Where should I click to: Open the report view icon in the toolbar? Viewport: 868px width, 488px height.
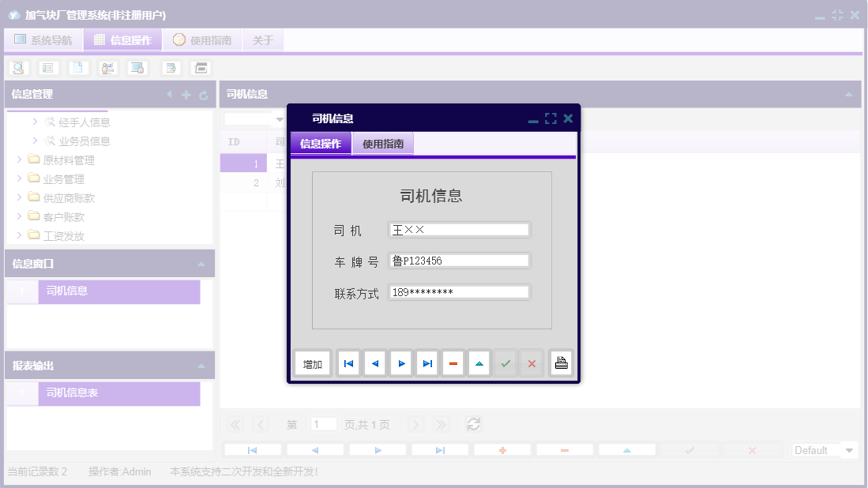pyautogui.click(x=48, y=68)
